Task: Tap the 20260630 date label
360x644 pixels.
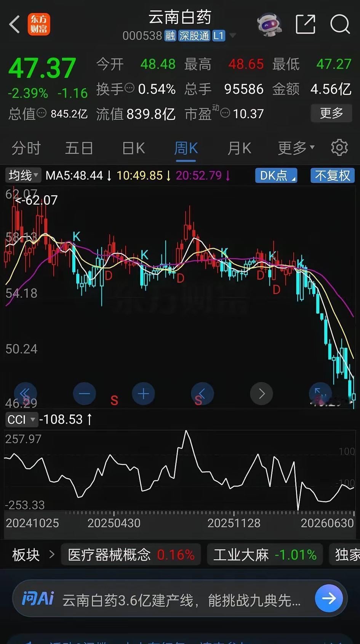Action: point(327,523)
